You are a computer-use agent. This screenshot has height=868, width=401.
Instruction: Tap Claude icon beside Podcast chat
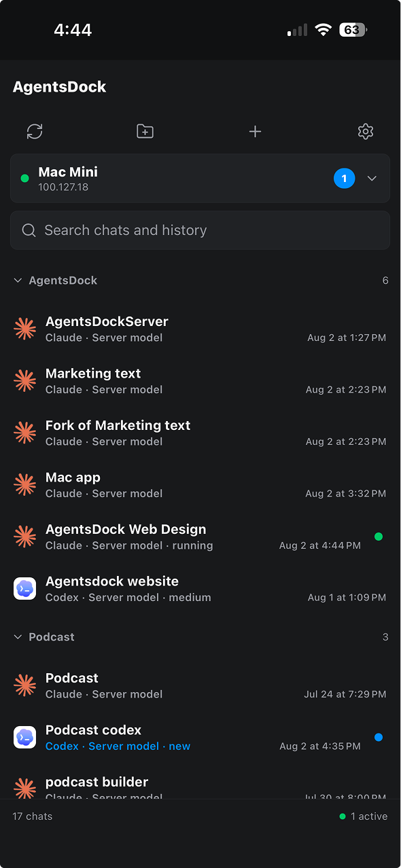point(25,685)
